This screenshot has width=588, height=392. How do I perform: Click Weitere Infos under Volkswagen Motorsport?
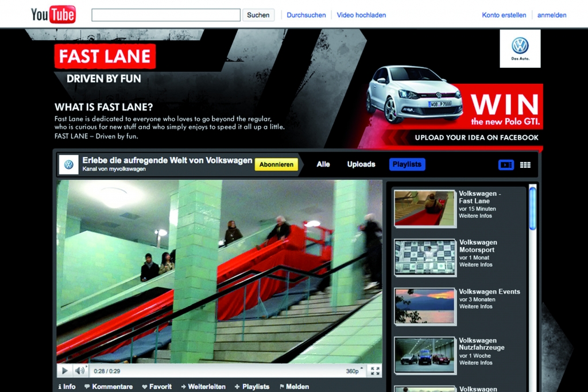click(x=475, y=265)
